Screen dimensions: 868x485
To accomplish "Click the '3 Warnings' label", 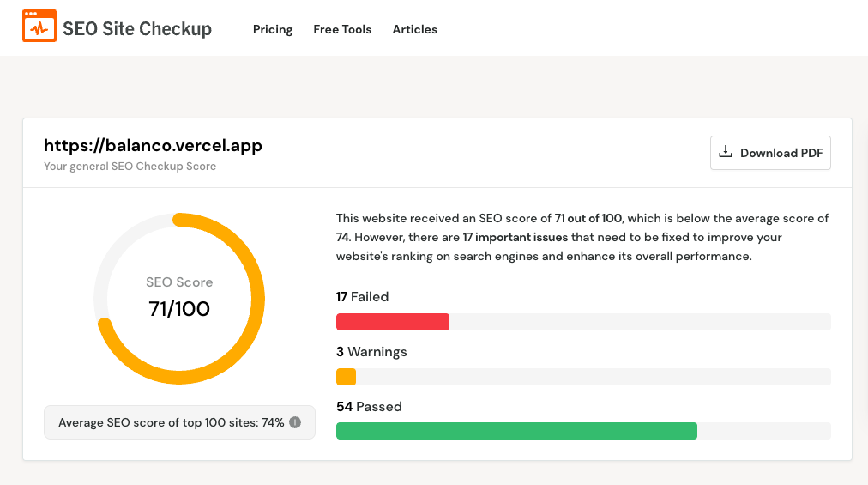I will click(x=371, y=352).
